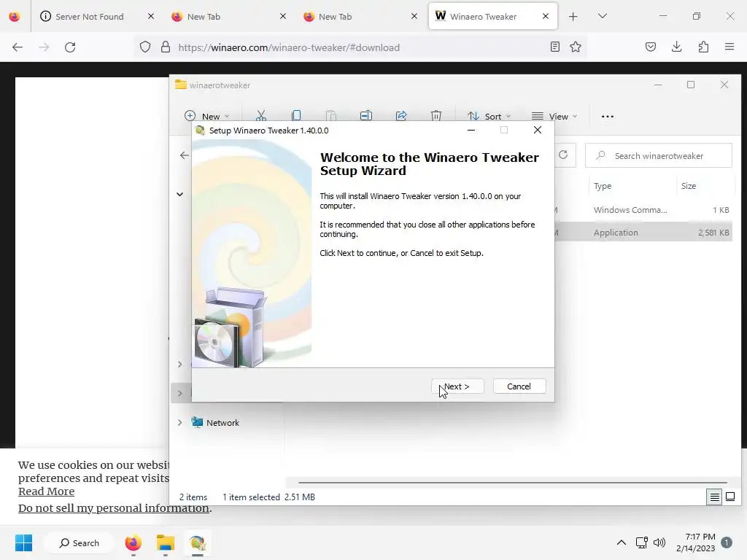The width and height of the screenshot is (747, 560).
Task: Open a new Firefox tab
Action: 573,17
